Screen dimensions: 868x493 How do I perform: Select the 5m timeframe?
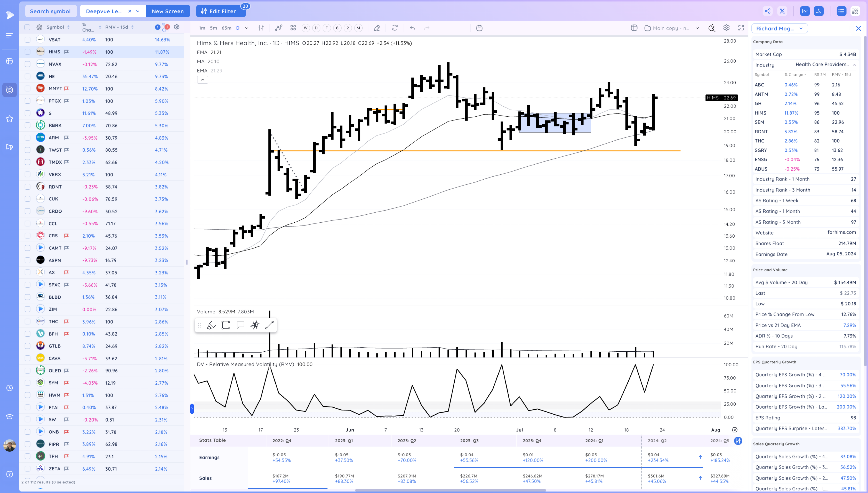(213, 28)
